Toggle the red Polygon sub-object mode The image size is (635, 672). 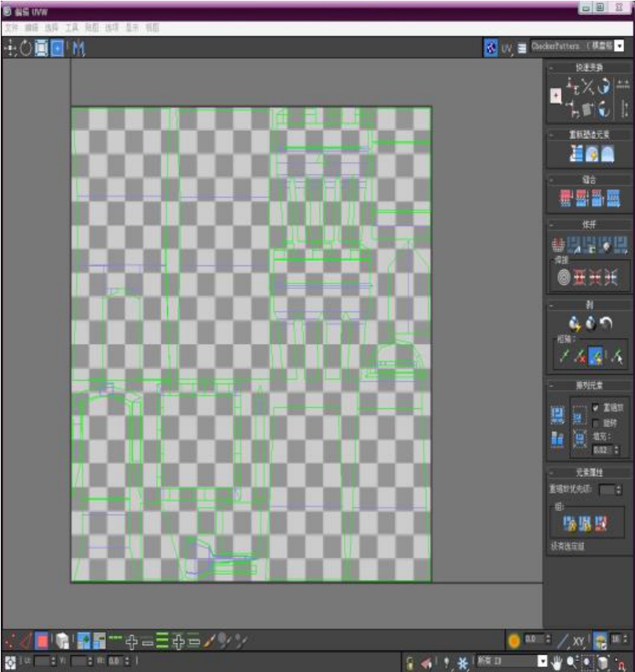tap(42, 641)
